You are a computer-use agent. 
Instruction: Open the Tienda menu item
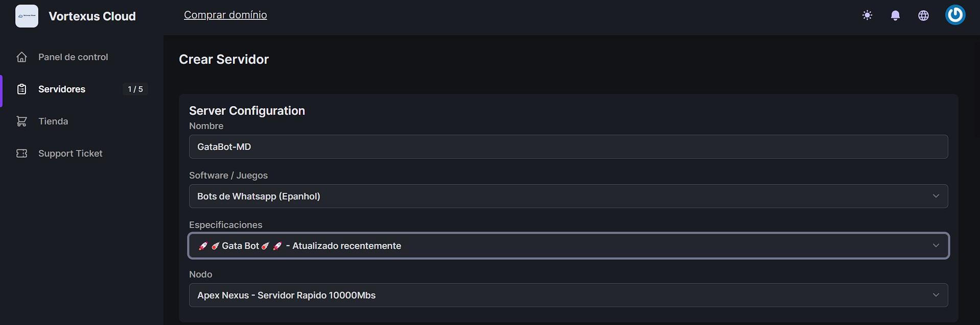point(53,121)
